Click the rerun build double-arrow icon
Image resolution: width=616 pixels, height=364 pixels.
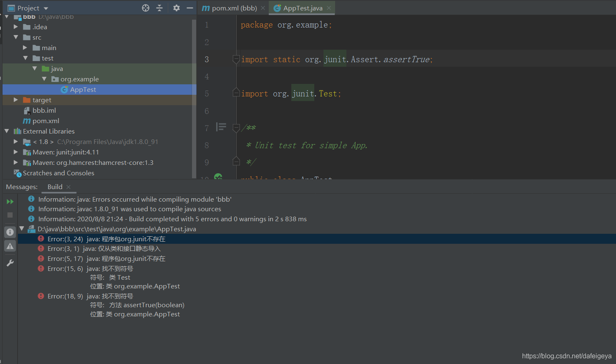point(10,202)
